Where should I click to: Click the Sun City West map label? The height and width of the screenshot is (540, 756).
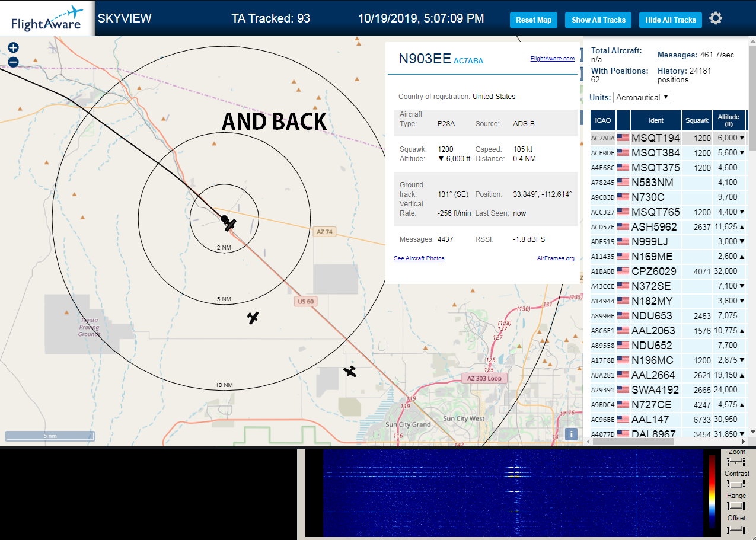tap(464, 418)
